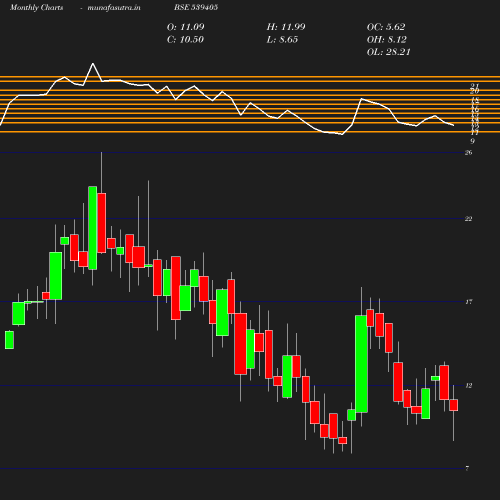
Task: Click the 'BSE 539405' symbol label
Action: [x=196, y=7]
